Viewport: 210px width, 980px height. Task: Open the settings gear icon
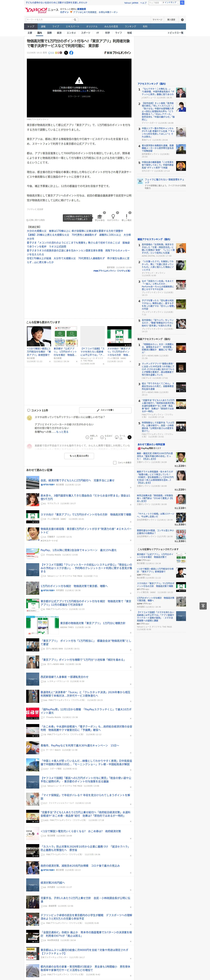click(182, 20)
